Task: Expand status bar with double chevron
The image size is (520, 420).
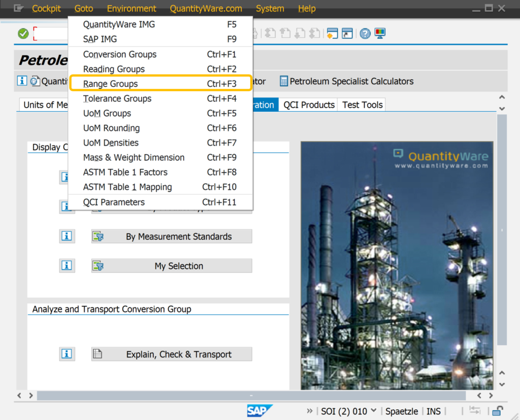Action: pyautogui.click(x=309, y=411)
